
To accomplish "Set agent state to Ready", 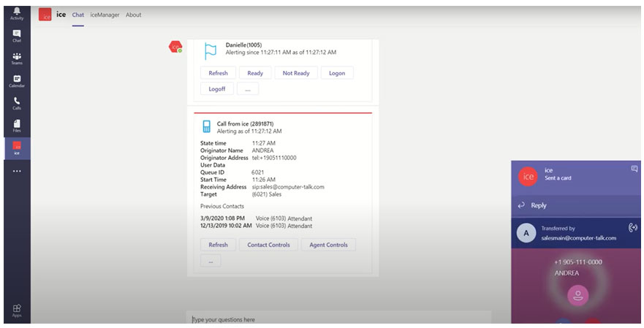I will click(x=255, y=73).
